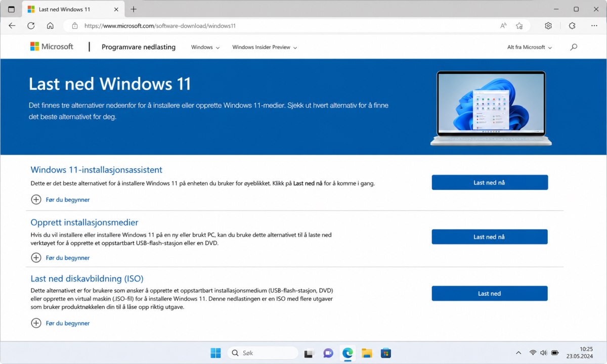
Task: Open the Windows Start menu
Action: click(215, 353)
